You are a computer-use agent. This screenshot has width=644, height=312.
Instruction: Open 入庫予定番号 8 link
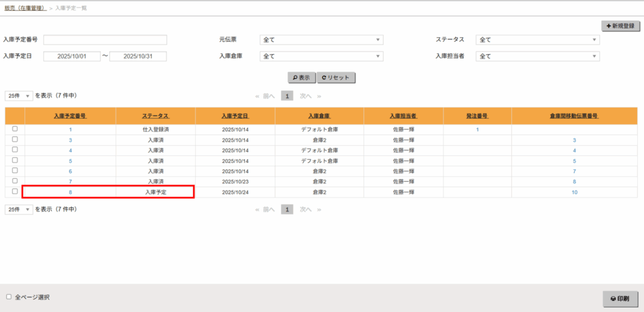pyautogui.click(x=70, y=192)
